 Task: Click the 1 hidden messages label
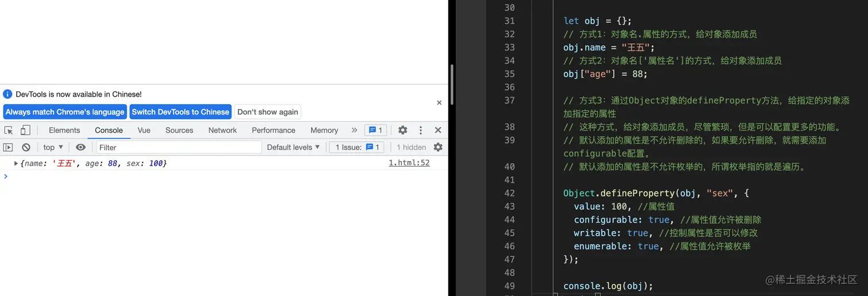(x=411, y=148)
